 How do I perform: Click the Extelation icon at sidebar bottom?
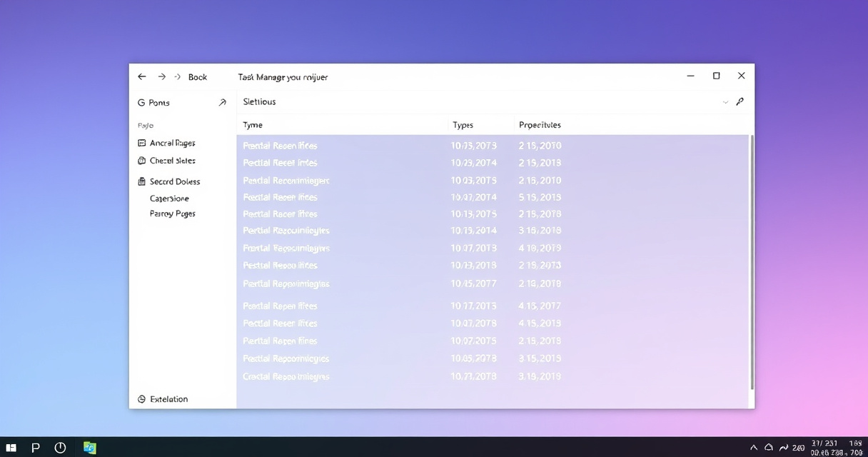click(x=141, y=399)
